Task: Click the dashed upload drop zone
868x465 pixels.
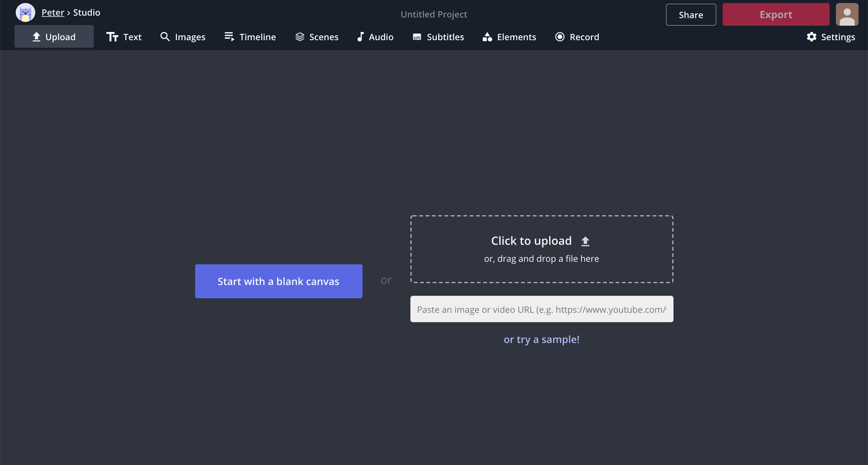Action: pos(541,249)
